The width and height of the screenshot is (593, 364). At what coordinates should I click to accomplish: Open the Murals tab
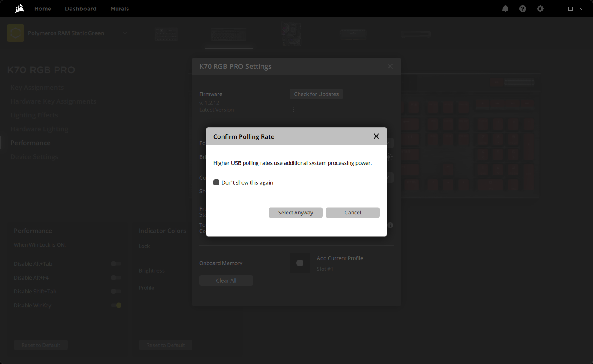coord(120,9)
